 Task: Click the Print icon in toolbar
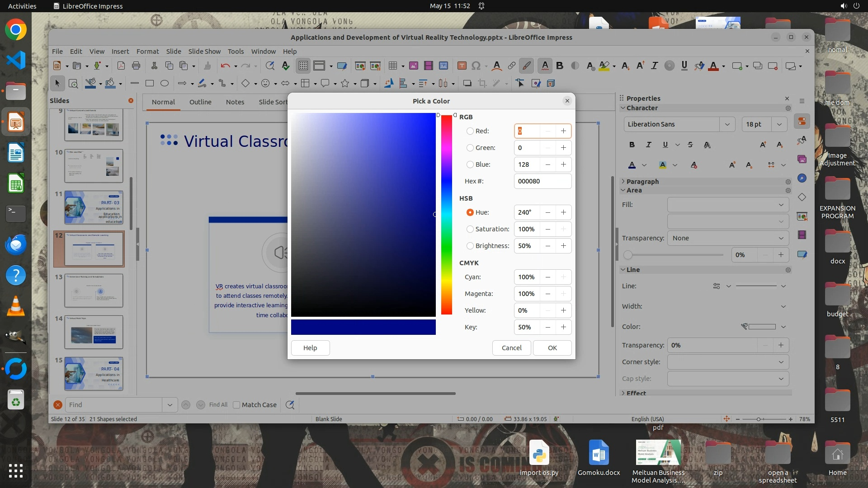click(x=136, y=66)
